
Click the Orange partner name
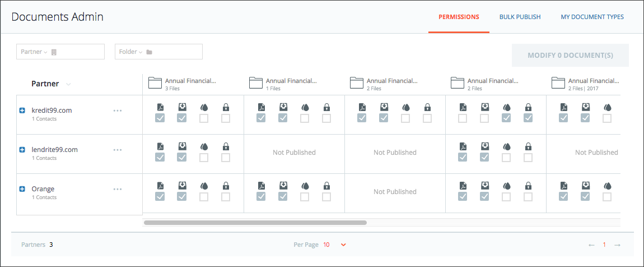43,189
